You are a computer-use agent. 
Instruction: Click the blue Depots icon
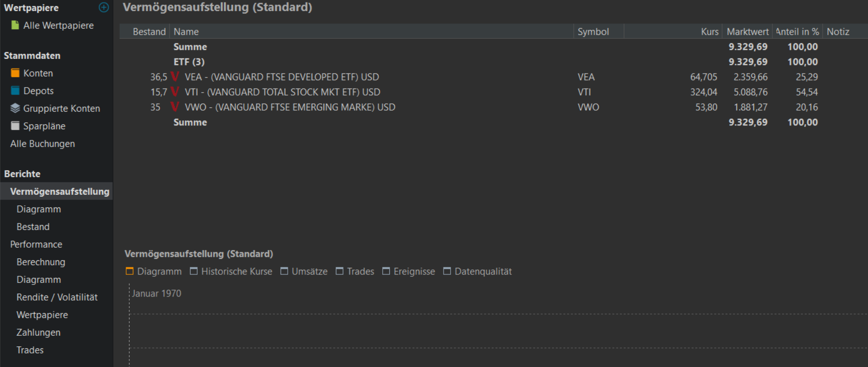15,91
